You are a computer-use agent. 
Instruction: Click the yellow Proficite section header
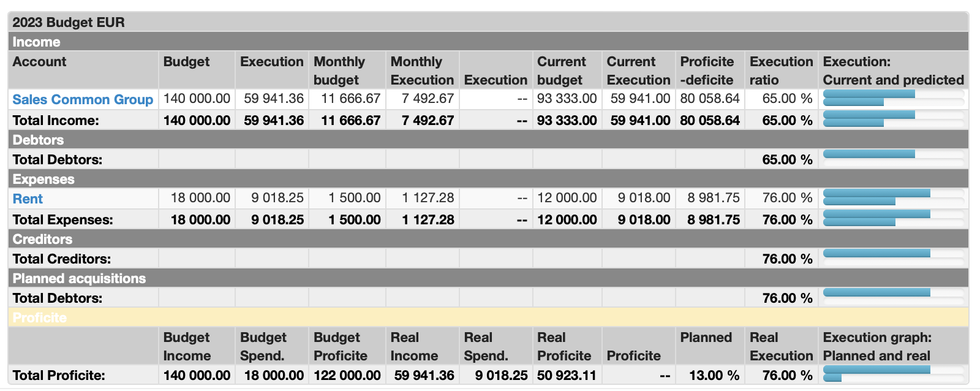point(40,317)
